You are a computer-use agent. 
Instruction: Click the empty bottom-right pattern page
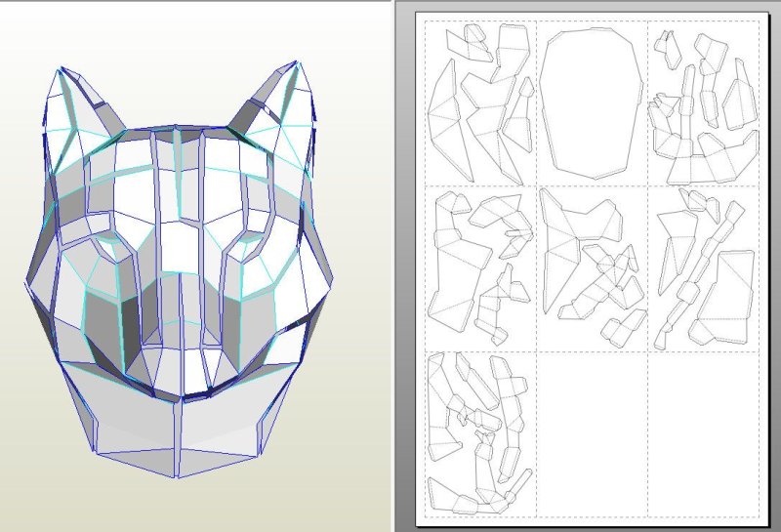coord(703,430)
